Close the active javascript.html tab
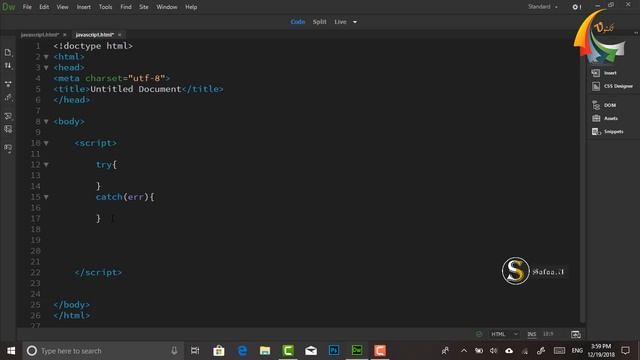Image resolution: width=640 pixels, height=360 pixels. 120,35
